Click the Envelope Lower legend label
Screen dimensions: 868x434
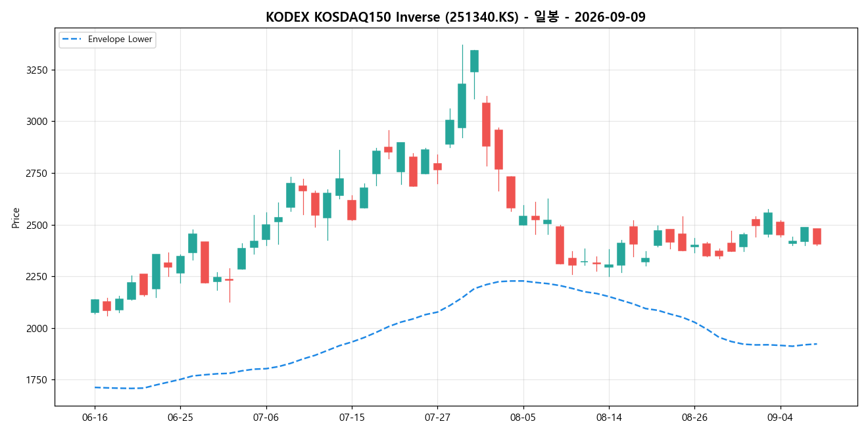click(120, 39)
